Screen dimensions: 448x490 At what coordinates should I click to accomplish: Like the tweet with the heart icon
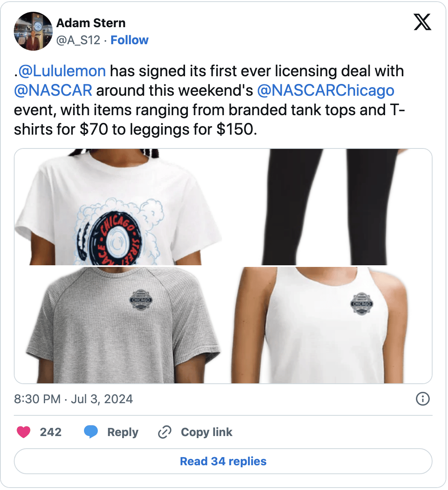pos(24,432)
